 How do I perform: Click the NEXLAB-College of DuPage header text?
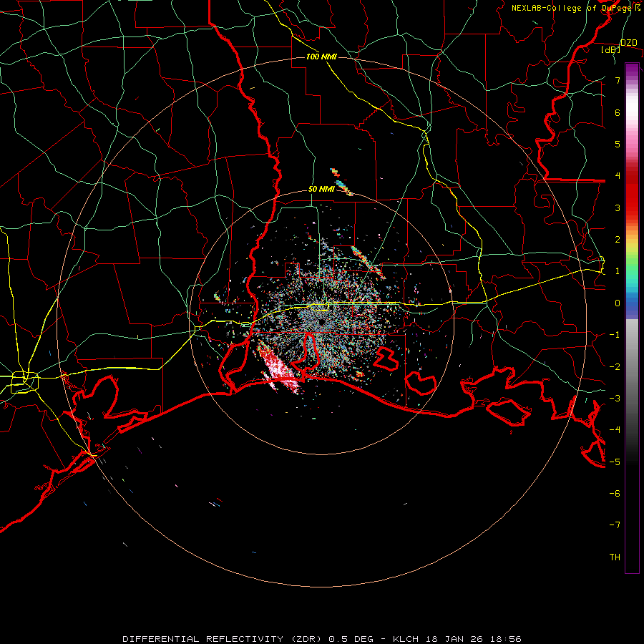tap(575, 8)
